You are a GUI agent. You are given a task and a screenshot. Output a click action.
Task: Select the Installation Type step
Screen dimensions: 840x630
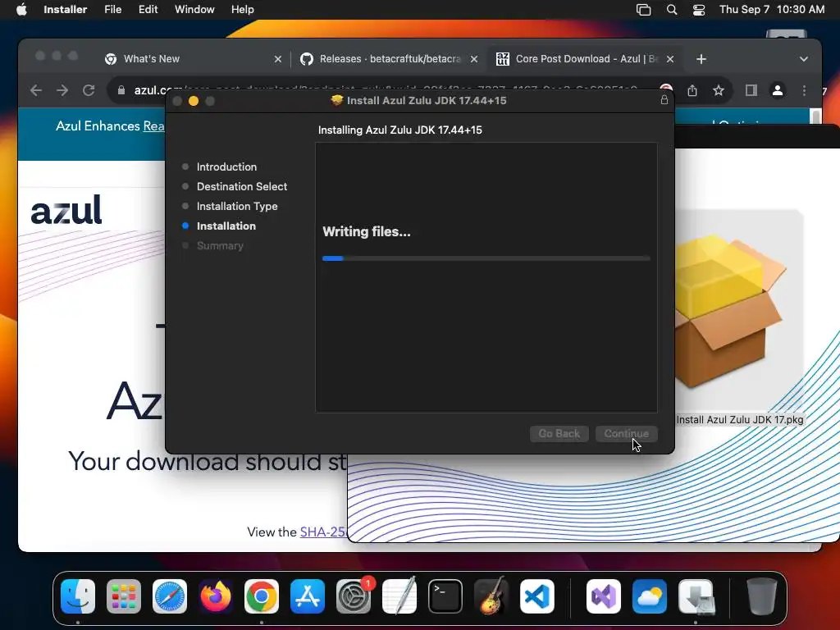[237, 206]
